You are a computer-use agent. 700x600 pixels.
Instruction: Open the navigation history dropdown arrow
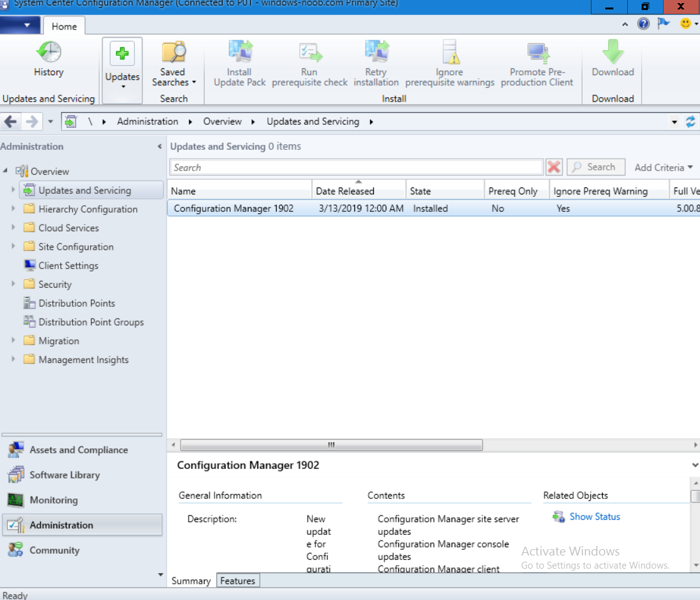(50, 122)
